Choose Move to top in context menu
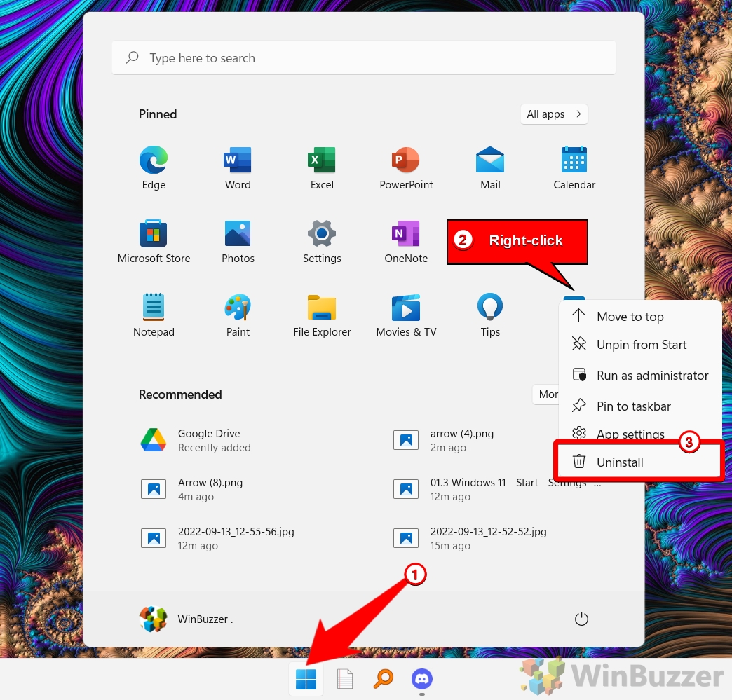The width and height of the screenshot is (732, 700). point(640,317)
